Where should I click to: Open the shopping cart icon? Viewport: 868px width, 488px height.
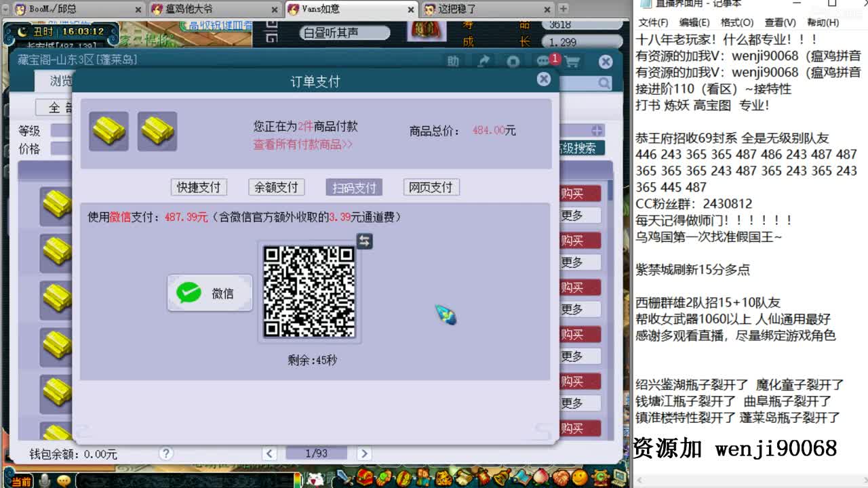572,62
